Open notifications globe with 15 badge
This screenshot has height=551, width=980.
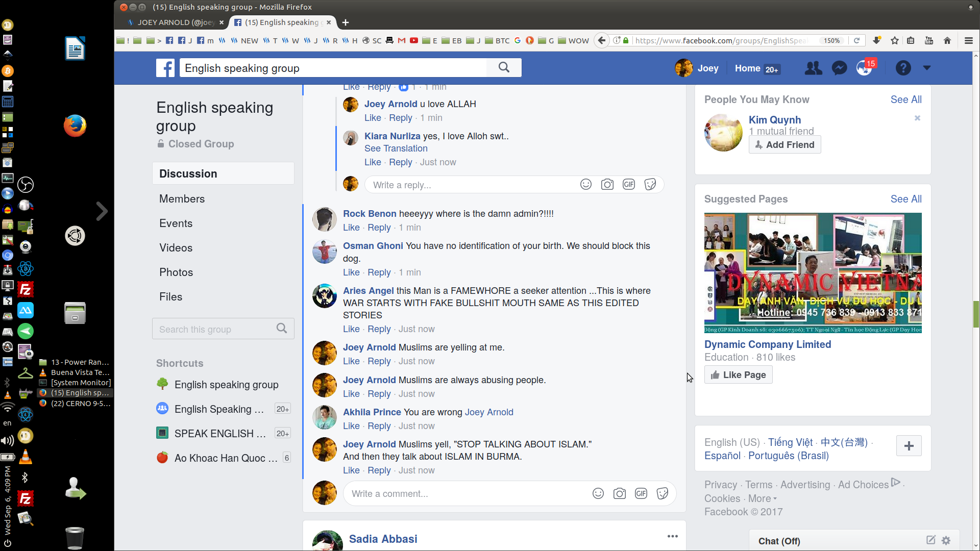point(865,67)
